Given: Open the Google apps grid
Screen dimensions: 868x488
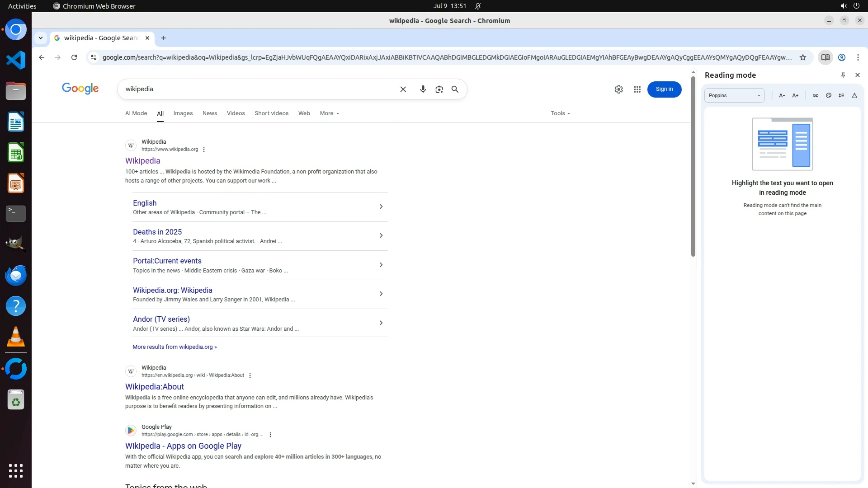Looking at the screenshot, I should click(x=637, y=89).
